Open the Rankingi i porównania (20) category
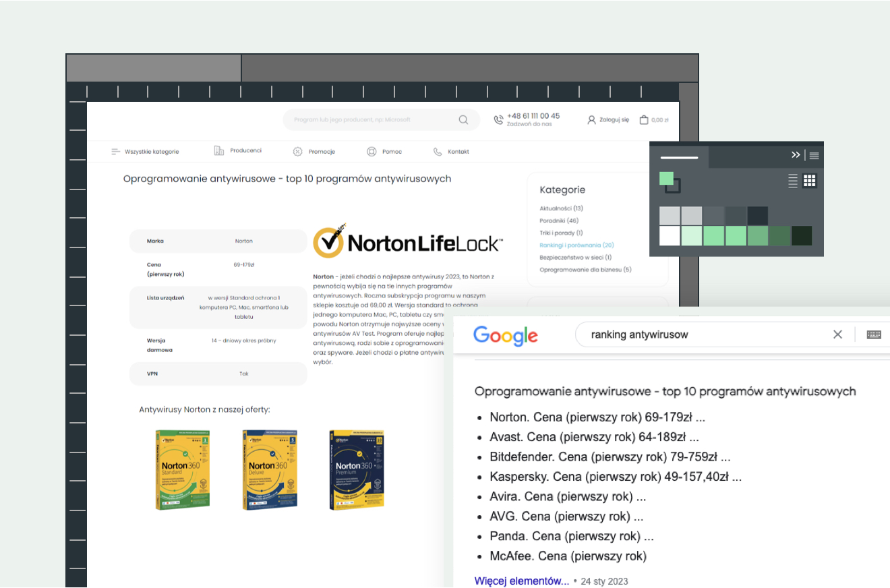 (576, 245)
